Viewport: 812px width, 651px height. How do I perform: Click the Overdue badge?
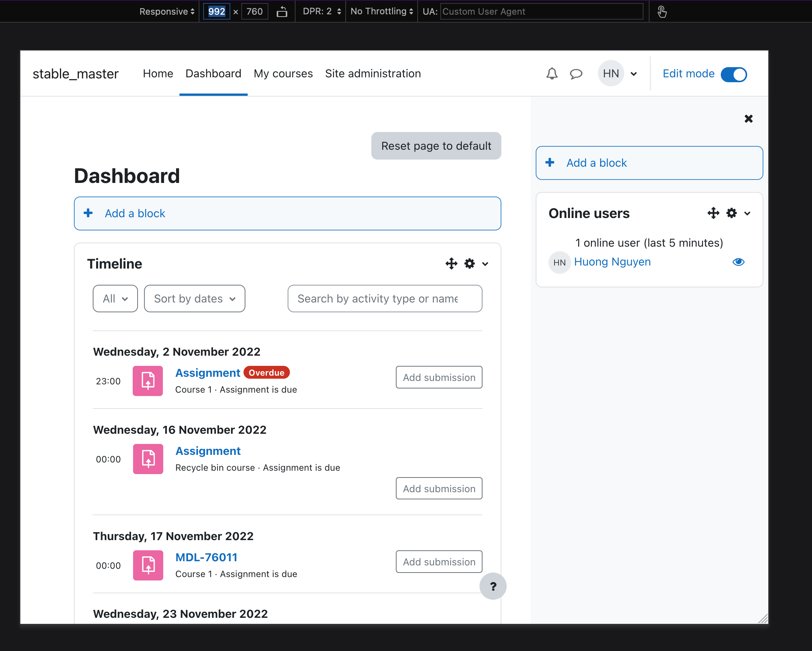pyautogui.click(x=267, y=372)
